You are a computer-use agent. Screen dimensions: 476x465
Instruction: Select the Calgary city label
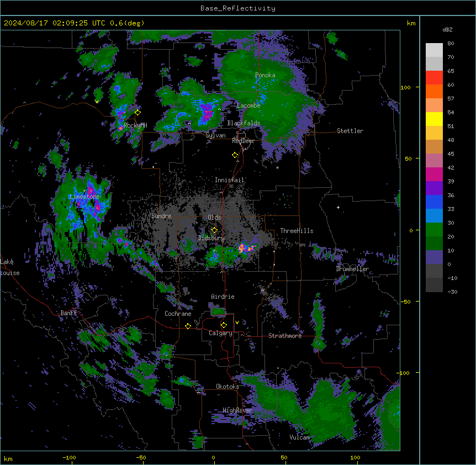pos(220,333)
